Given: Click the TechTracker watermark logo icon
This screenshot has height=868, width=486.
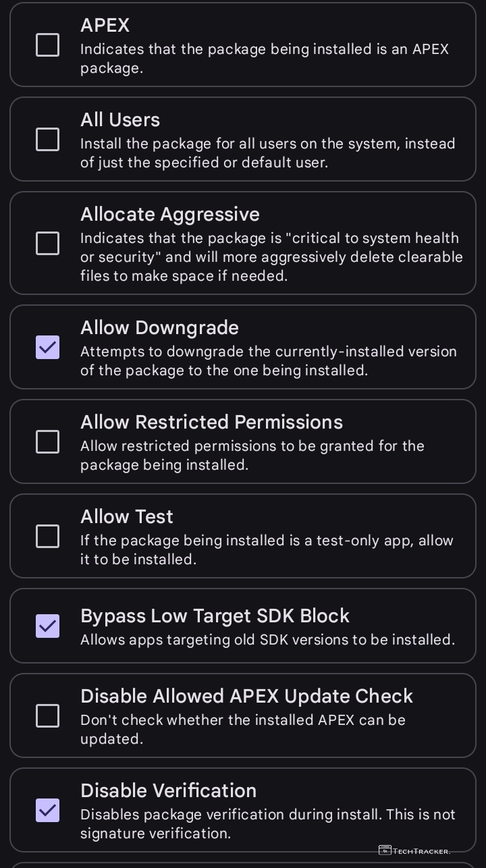Looking at the screenshot, I should click(385, 850).
